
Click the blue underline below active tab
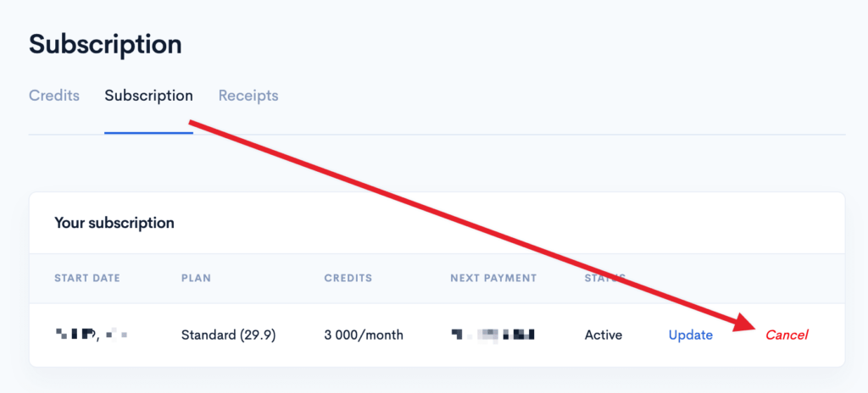[148, 133]
